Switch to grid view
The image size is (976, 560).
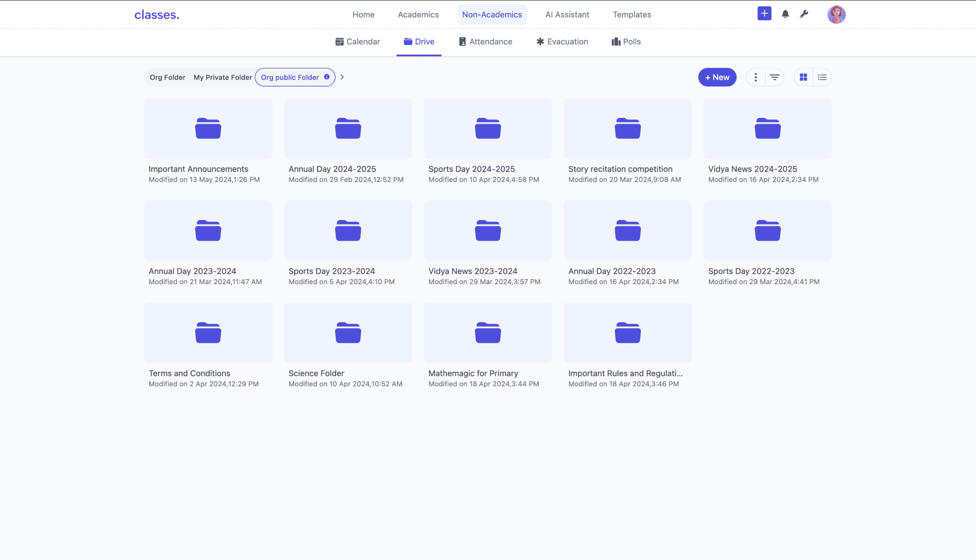pos(803,77)
